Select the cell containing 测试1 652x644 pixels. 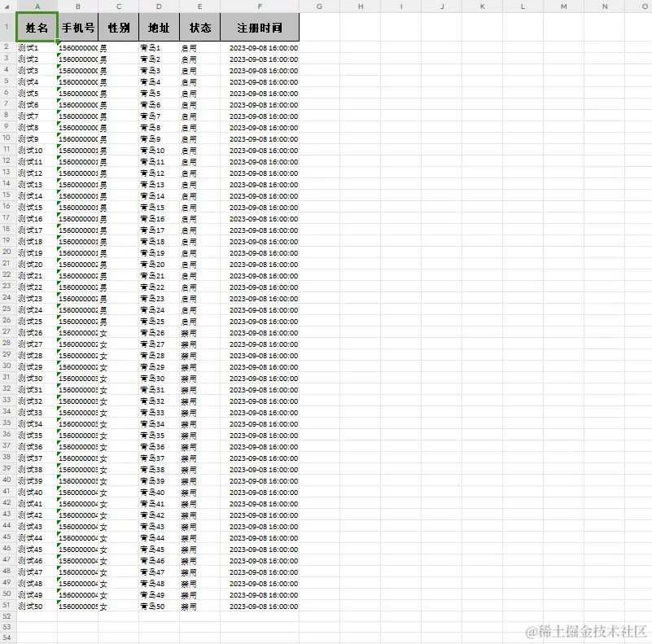[37, 47]
